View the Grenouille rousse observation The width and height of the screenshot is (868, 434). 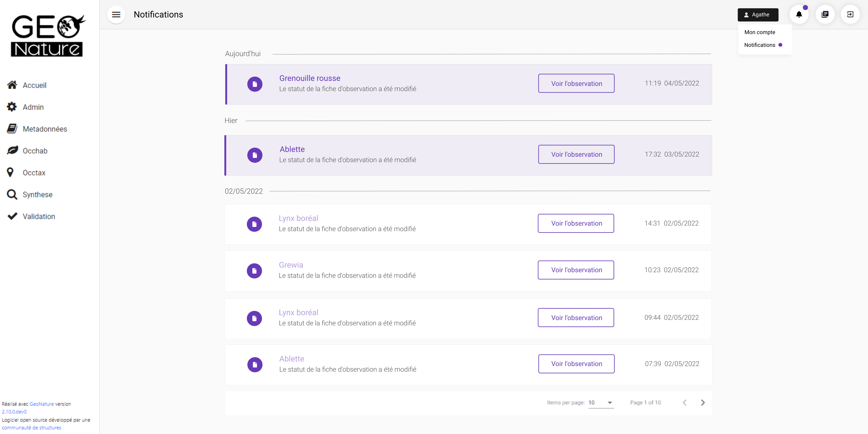tap(576, 84)
